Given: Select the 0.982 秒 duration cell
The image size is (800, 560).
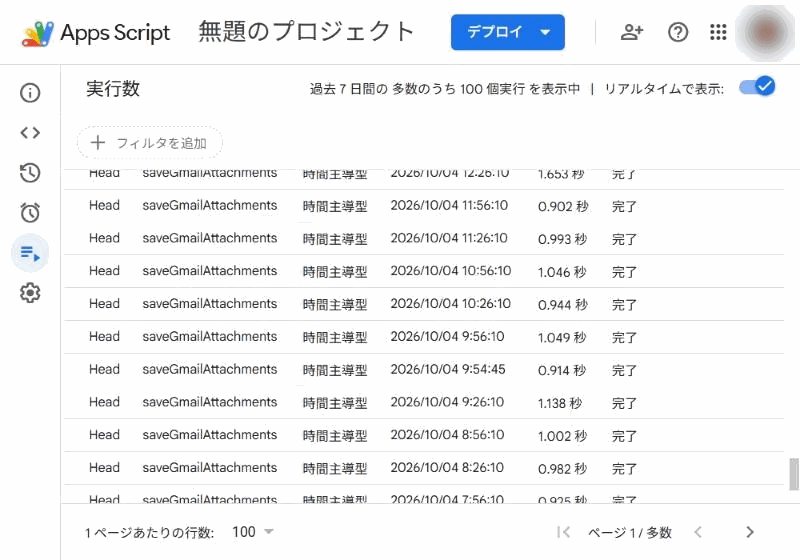Looking at the screenshot, I should pos(562,469).
